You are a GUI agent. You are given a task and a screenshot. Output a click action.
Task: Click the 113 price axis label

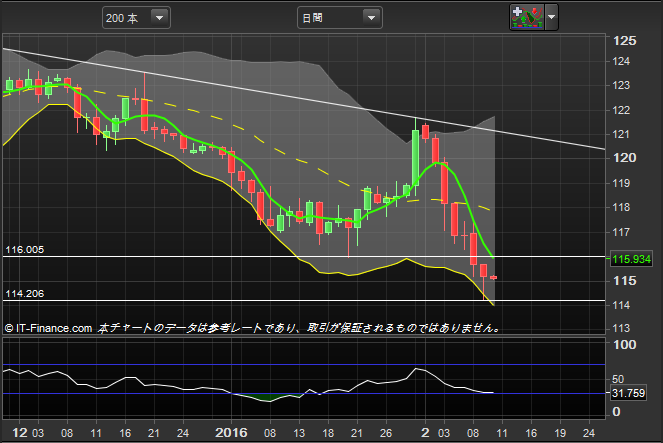point(621,328)
